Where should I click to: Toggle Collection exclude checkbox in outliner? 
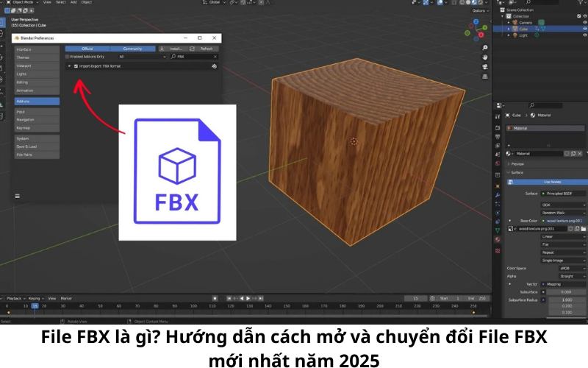(x=579, y=16)
